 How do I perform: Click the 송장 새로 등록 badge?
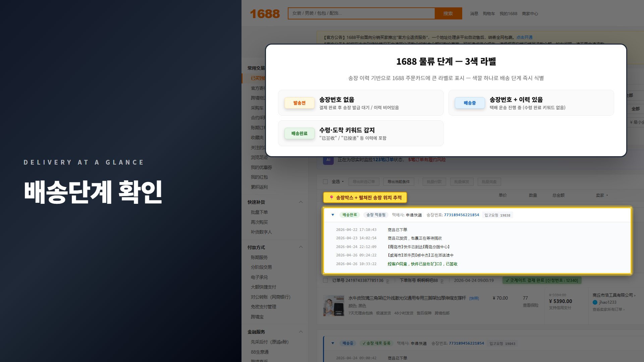376,343
